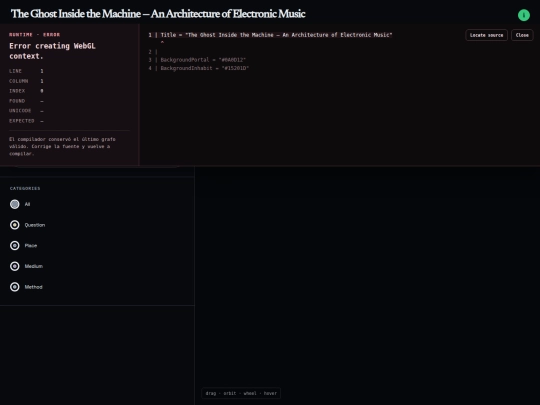
Task: Select the Place category radio
Action: tap(14, 246)
